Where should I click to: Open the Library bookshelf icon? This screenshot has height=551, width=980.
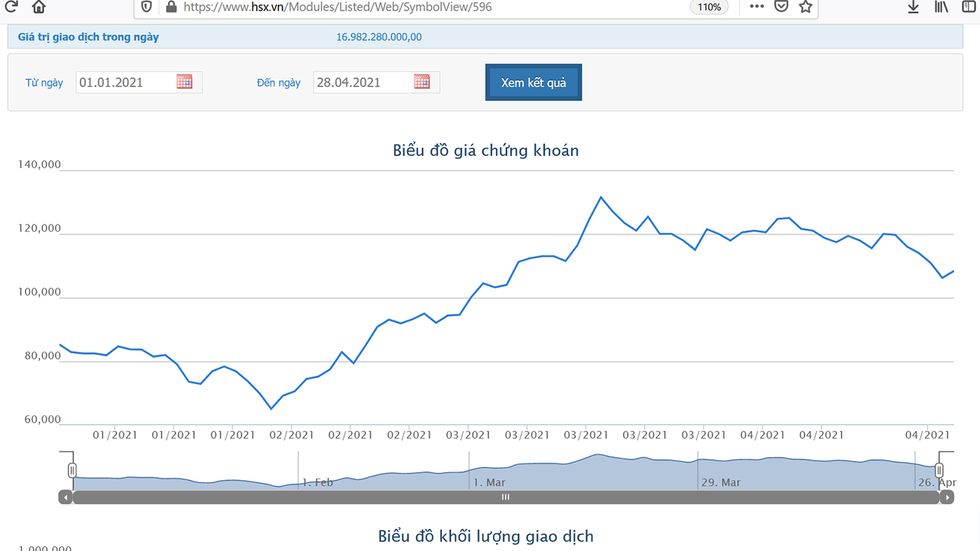941,6
